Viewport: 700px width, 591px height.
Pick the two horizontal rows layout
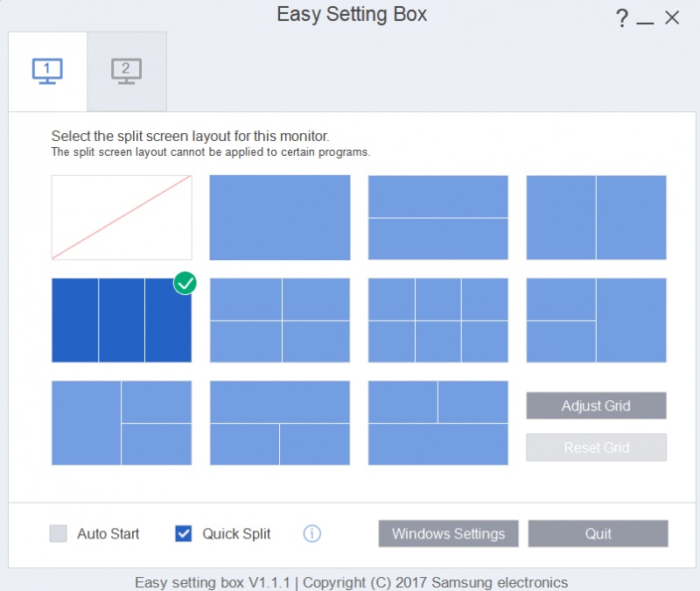[438, 217]
